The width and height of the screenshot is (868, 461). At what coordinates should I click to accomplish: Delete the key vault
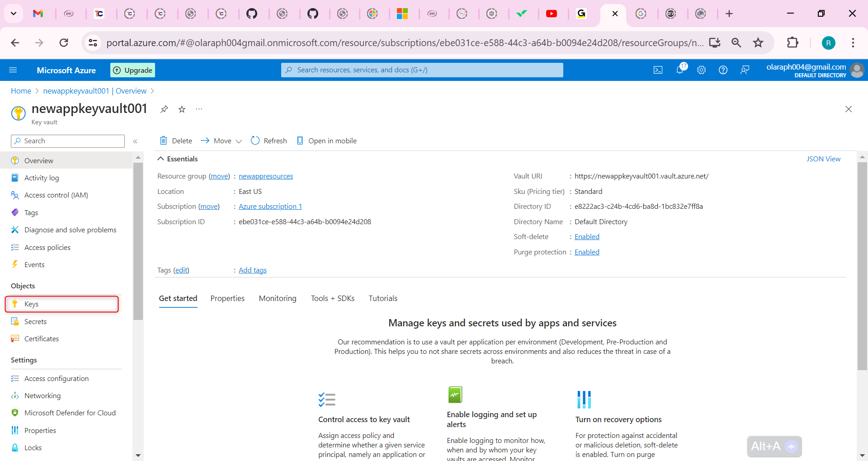[x=176, y=141]
